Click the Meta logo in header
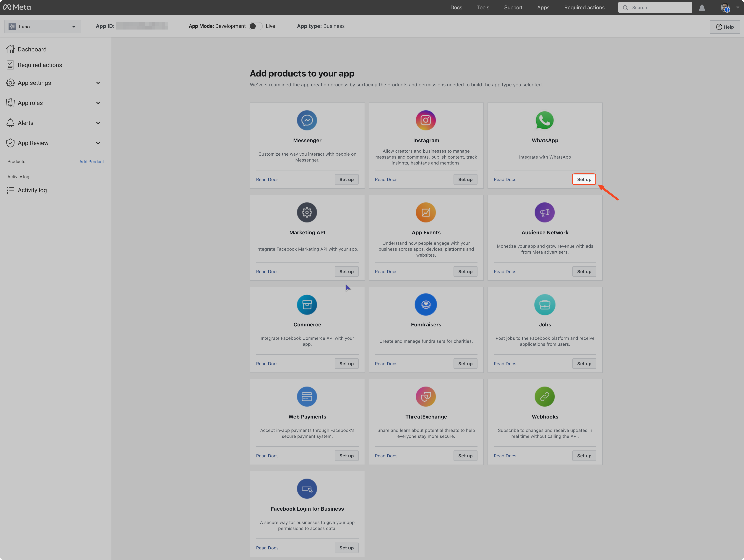744x560 pixels. (x=17, y=7)
